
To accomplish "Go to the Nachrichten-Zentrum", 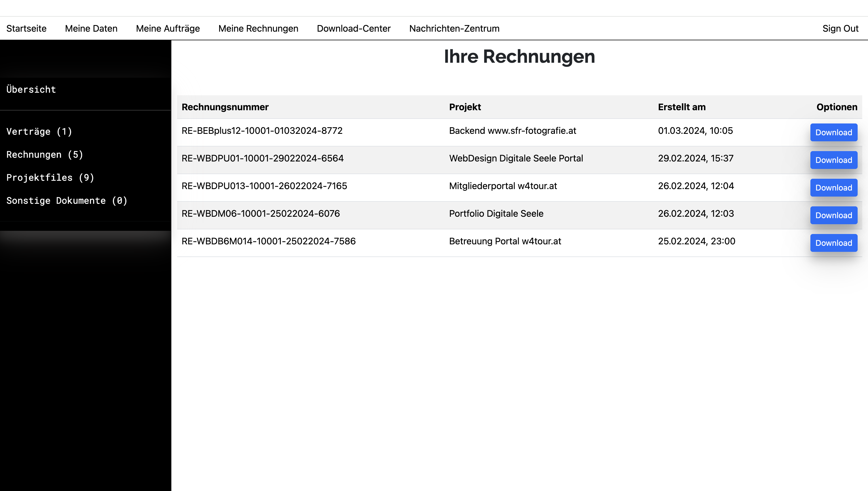I will tap(454, 28).
